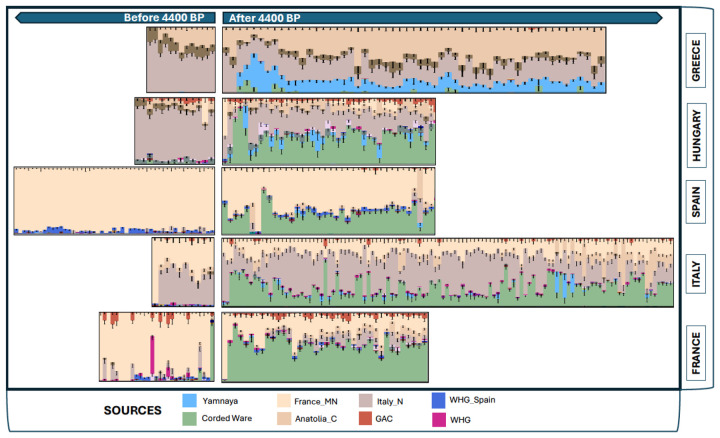Image resolution: width=720 pixels, height=438 pixels.
Task: Open the Greece chart before 4400 BP
Action: pyautogui.click(x=180, y=59)
